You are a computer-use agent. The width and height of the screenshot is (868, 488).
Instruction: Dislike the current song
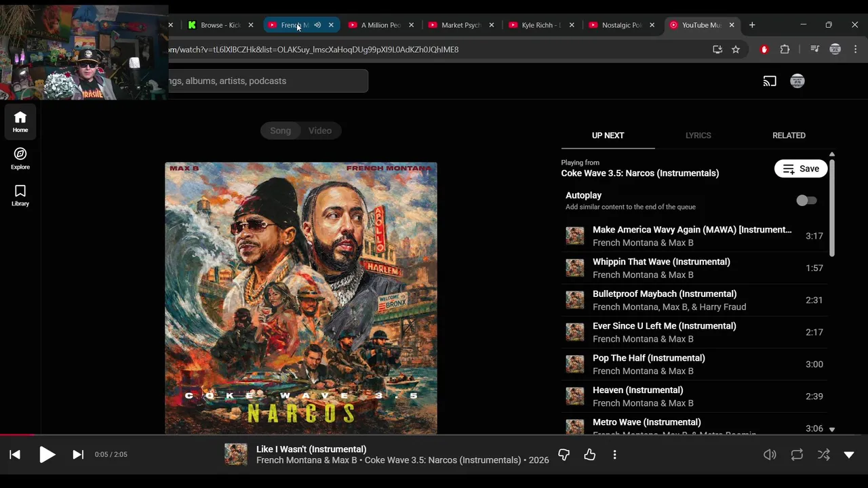coord(564,455)
